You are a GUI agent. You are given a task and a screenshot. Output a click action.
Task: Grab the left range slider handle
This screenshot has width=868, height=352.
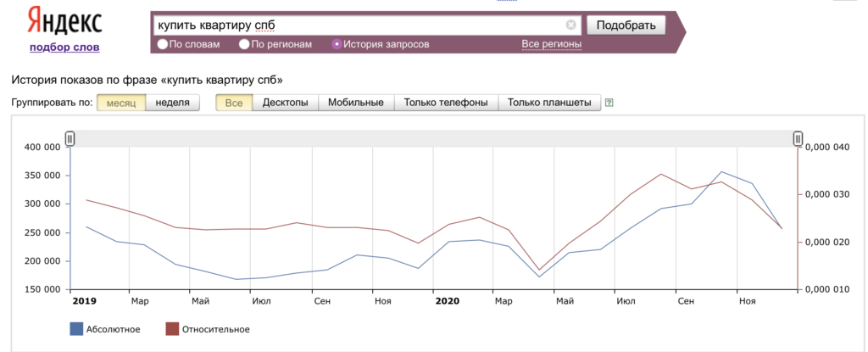click(70, 138)
